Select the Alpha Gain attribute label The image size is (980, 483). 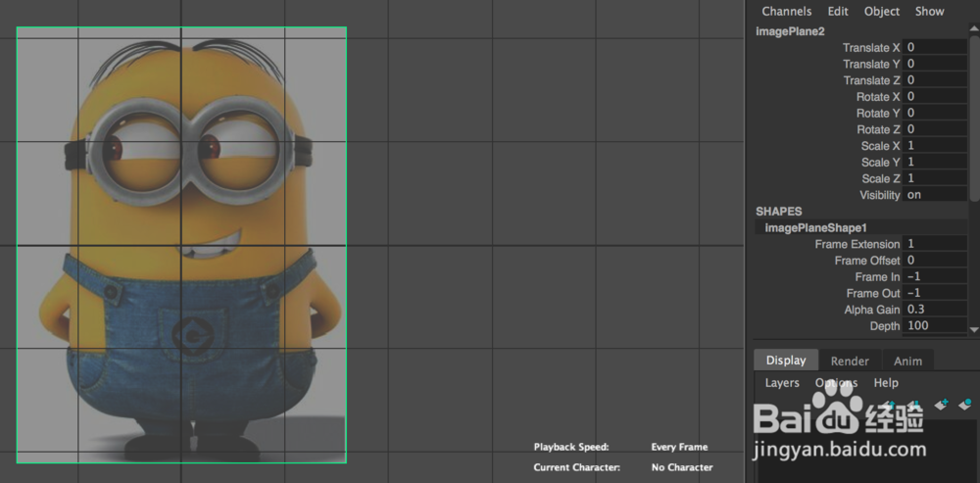point(872,310)
